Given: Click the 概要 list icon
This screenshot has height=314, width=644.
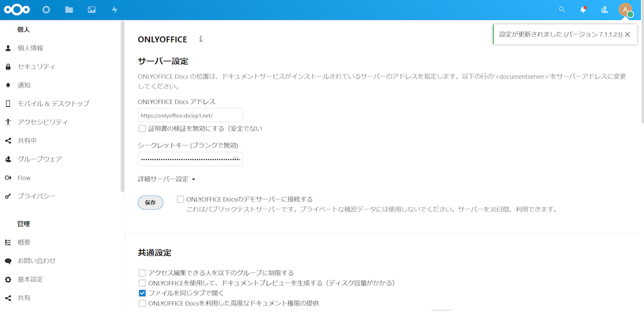Looking at the screenshot, I should click(x=8, y=242).
